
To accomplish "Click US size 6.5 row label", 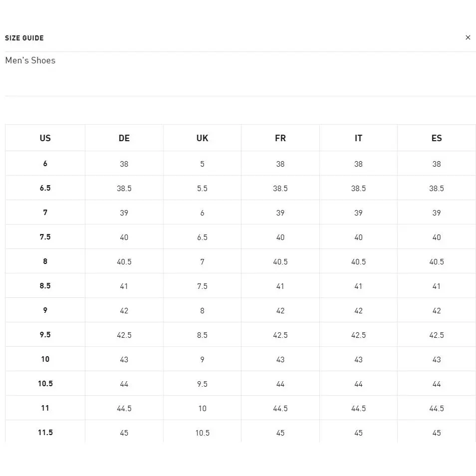I will pyautogui.click(x=45, y=188).
